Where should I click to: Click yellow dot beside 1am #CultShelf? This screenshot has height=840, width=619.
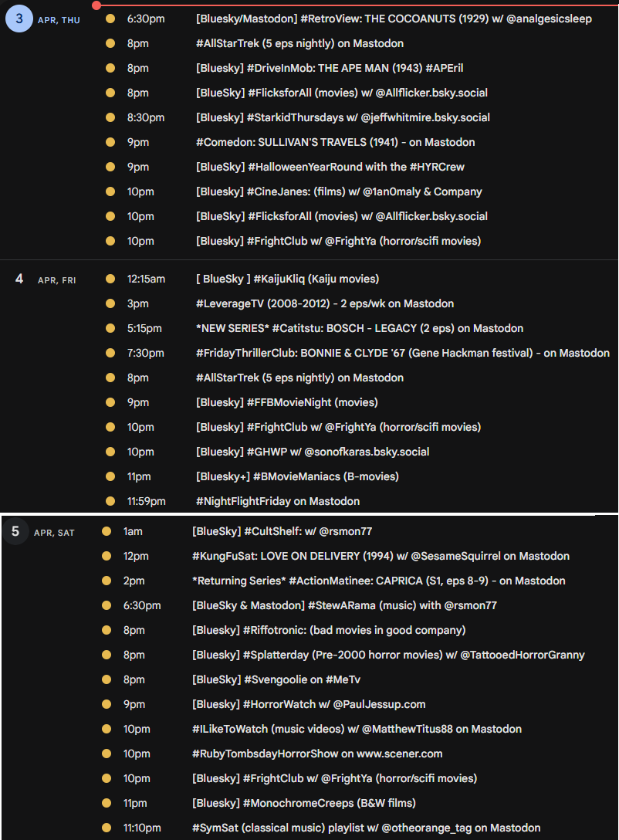[x=107, y=531]
